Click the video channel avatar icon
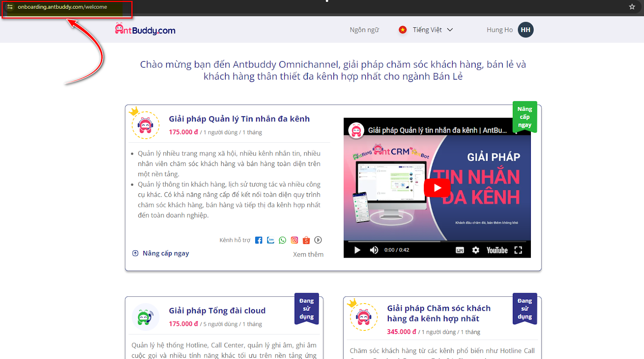The width and height of the screenshot is (644, 359). 356,130
